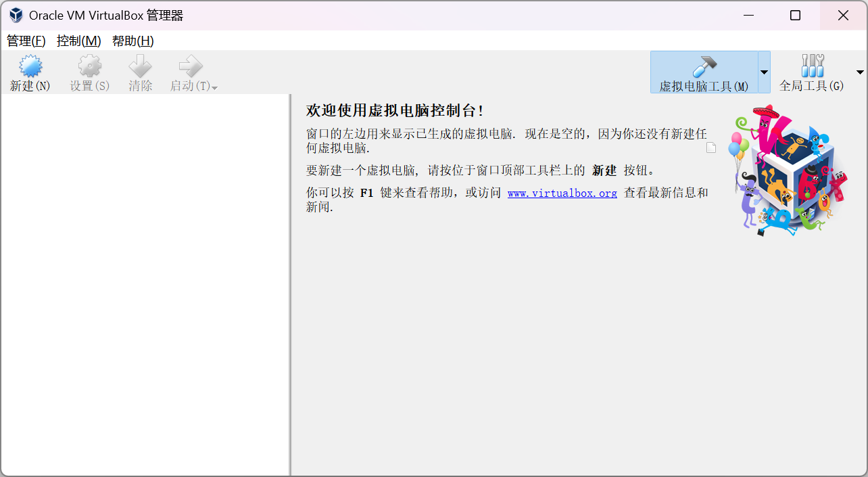Visit the www.virtualbox.org link

562,193
